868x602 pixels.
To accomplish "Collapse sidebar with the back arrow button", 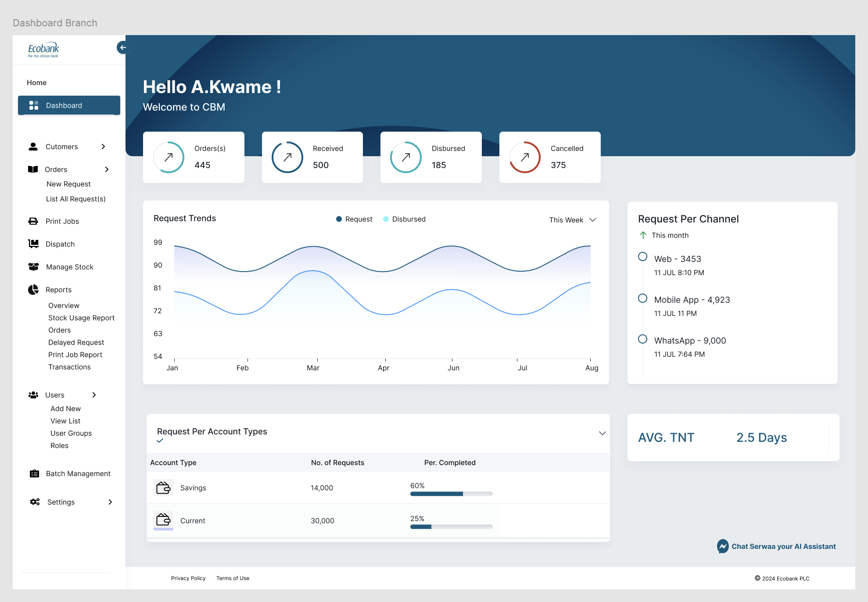I will tap(123, 47).
